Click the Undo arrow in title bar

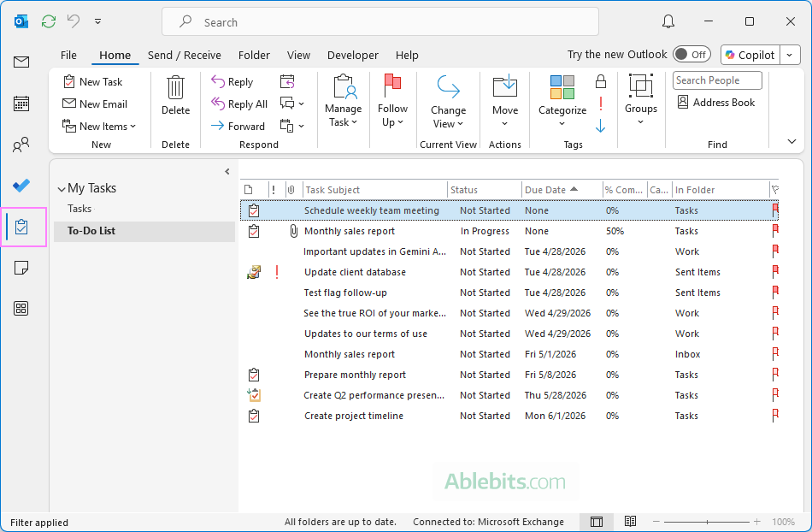(74, 21)
